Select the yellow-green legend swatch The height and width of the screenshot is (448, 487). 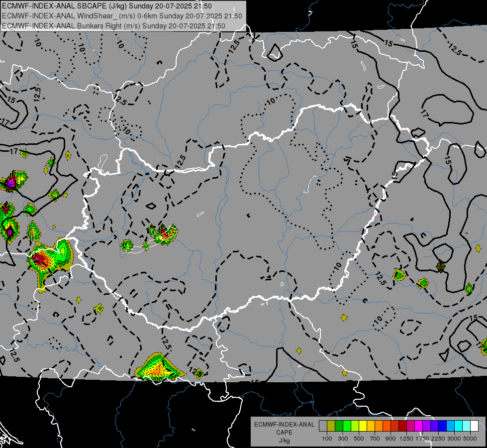point(355,426)
